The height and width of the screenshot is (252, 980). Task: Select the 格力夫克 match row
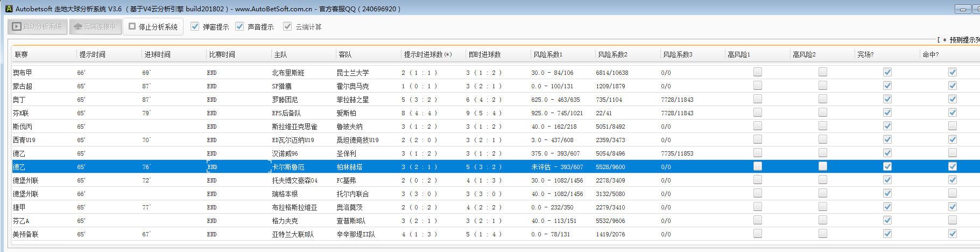click(285, 221)
